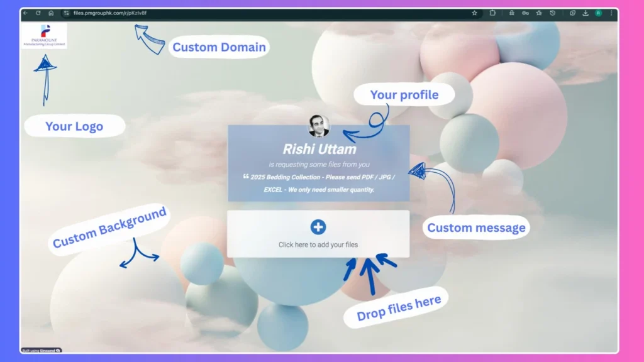Click the green profile avatar in toolbar
Viewport: 644px width, 362px height.
click(598, 13)
